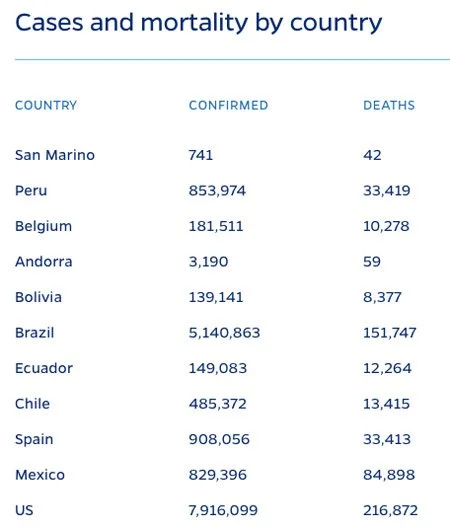This screenshot has width=450, height=528.
Task: Select Chile in the country column
Action: click(x=32, y=404)
